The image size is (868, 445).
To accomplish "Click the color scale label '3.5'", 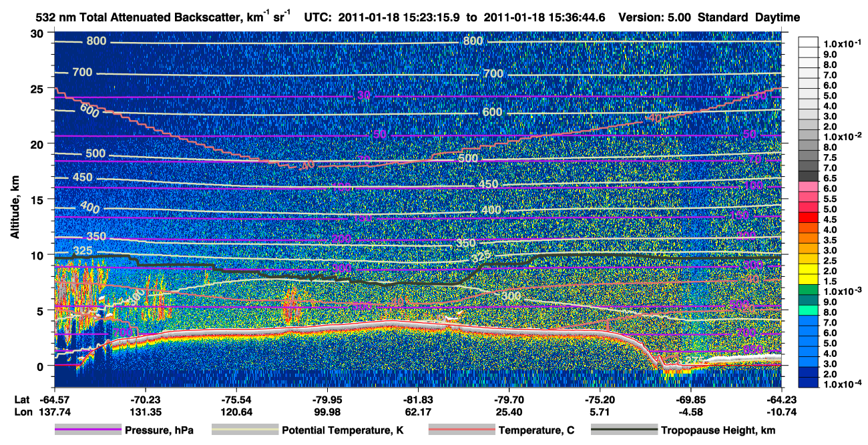I will point(829,240).
